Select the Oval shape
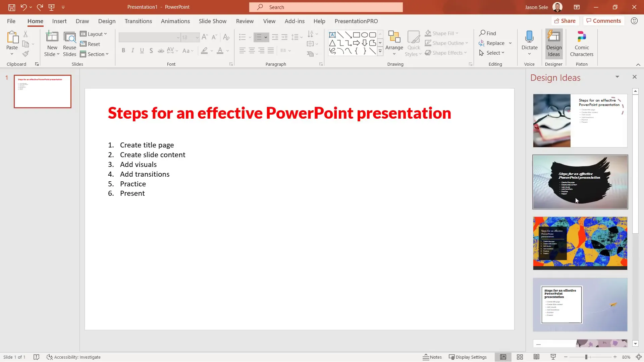This screenshot has height=362, width=644. (x=365, y=35)
